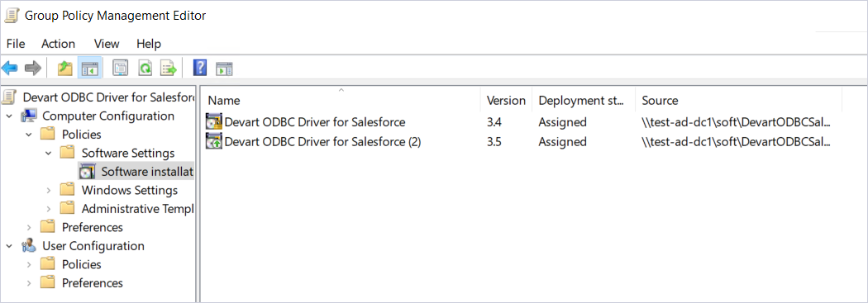Click the source path of 3.4 package
This screenshot has height=303, width=868.
tap(737, 122)
